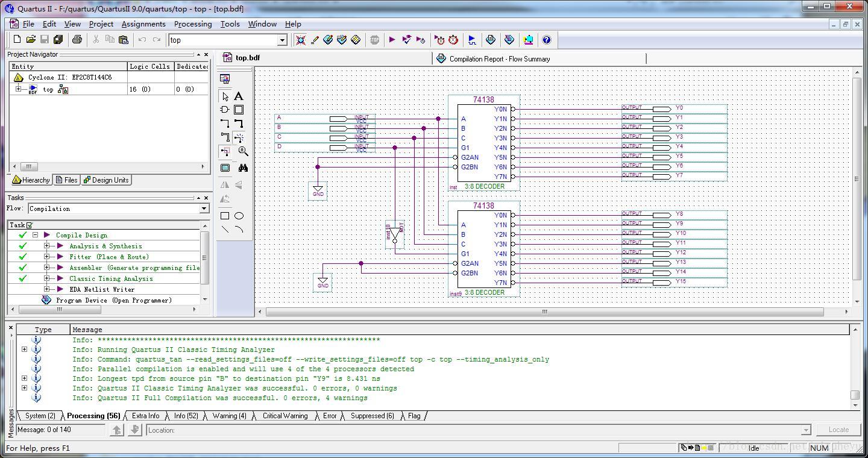The height and width of the screenshot is (458, 868).
Task: Go to previous message with up arrow
Action: pyautogui.click(x=117, y=430)
